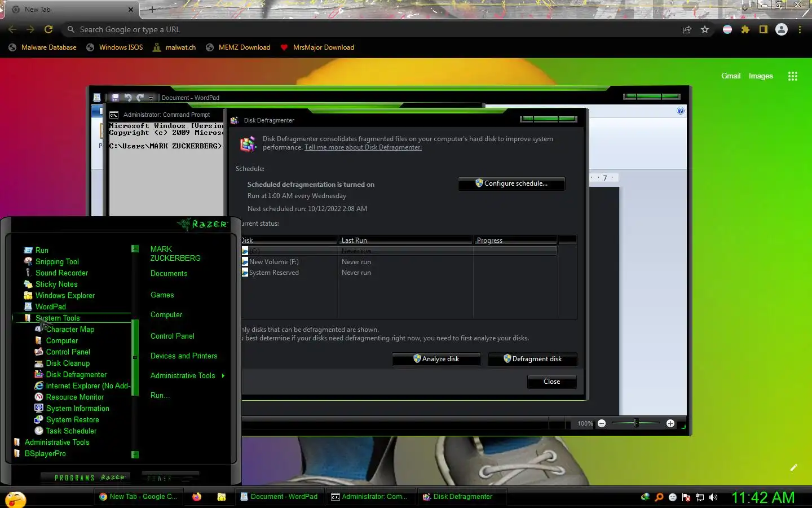Viewport: 812px width, 508px height.
Task: Open Tell me more about Disk Defragmenter link
Action: (x=363, y=147)
